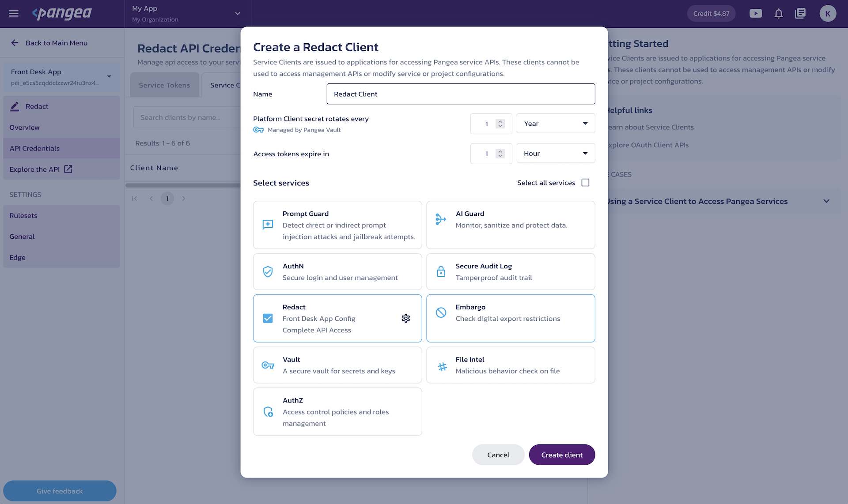Click the Name input field
This screenshot has height=504, width=848.
point(461,94)
